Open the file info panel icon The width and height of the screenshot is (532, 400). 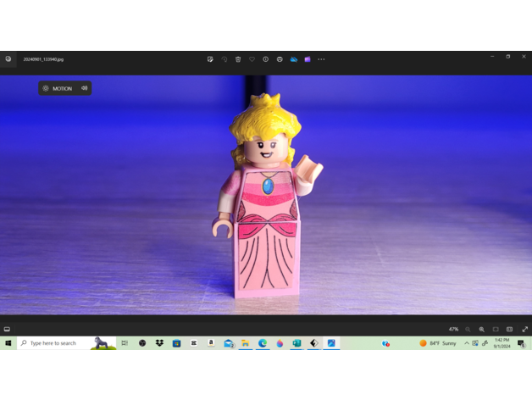265,59
